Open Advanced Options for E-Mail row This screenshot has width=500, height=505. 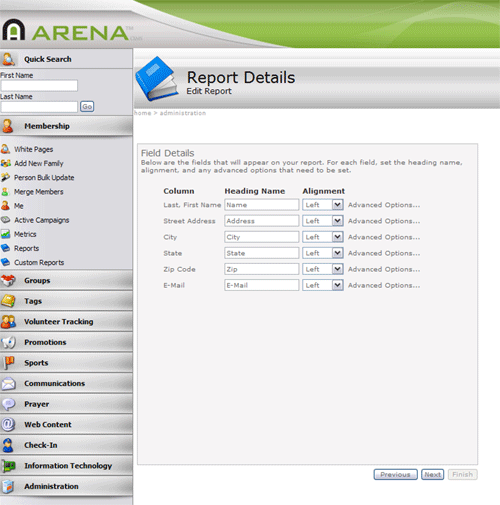click(x=384, y=285)
